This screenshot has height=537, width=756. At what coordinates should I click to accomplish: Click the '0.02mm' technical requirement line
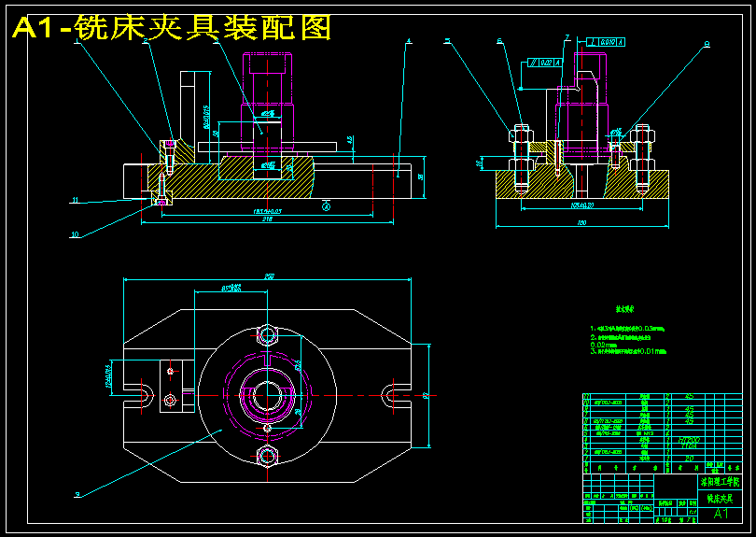click(x=603, y=345)
